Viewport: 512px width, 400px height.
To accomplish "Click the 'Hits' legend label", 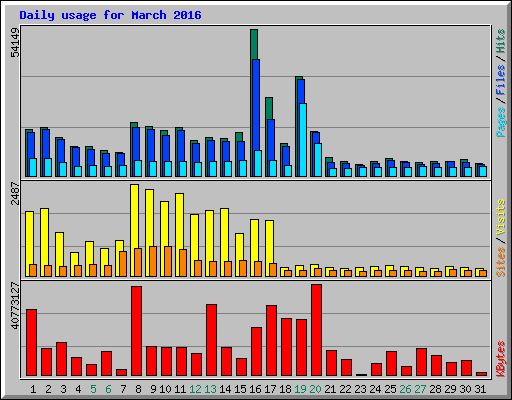I will click(x=501, y=41).
